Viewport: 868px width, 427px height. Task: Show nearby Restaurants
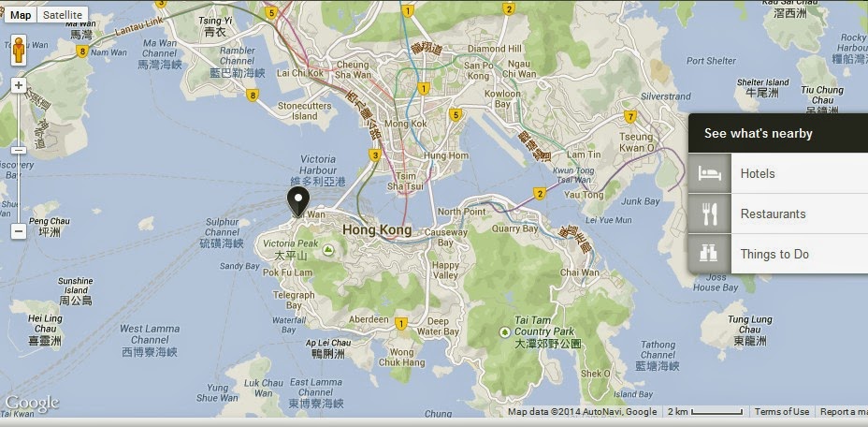coord(778,214)
